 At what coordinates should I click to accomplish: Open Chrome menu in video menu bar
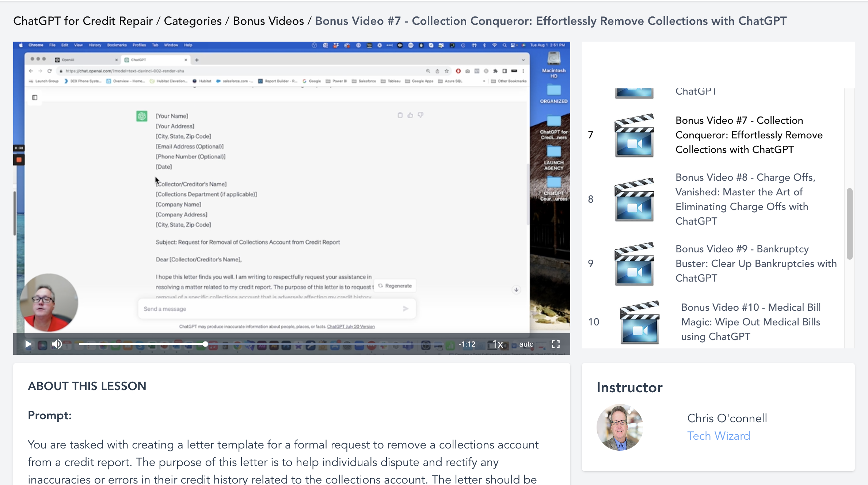tap(36, 45)
